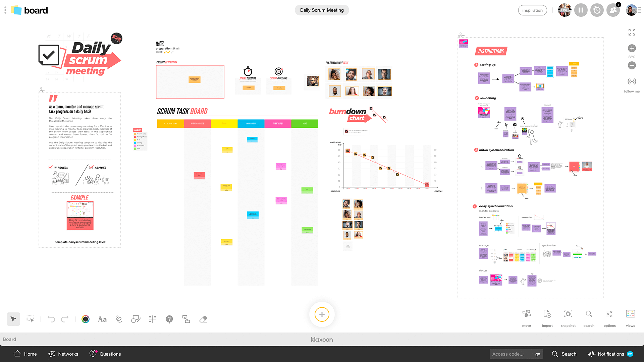Click the Daily Scrum Meeting example thumbnail

tap(80, 216)
